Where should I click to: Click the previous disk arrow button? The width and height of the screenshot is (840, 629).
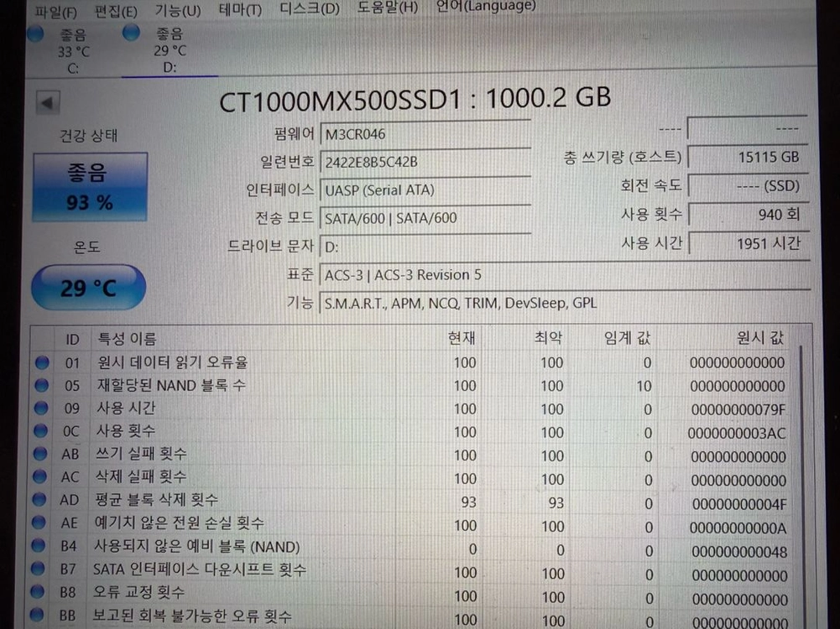click(48, 102)
